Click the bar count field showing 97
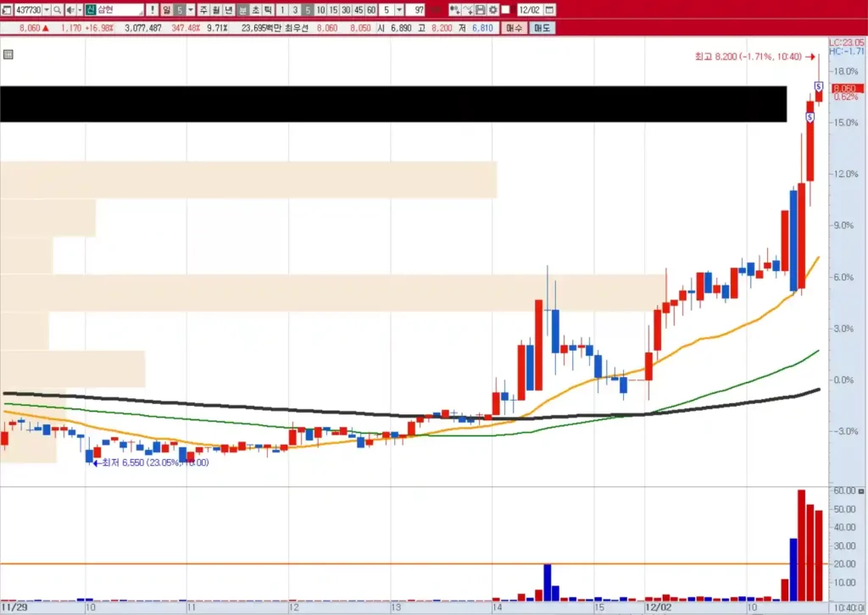Image resolution: width=868 pixels, height=615 pixels. [415, 10]
